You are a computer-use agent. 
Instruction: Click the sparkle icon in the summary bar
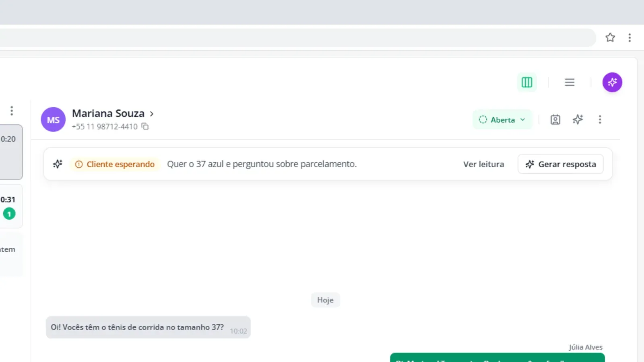[x=58, y=164]
